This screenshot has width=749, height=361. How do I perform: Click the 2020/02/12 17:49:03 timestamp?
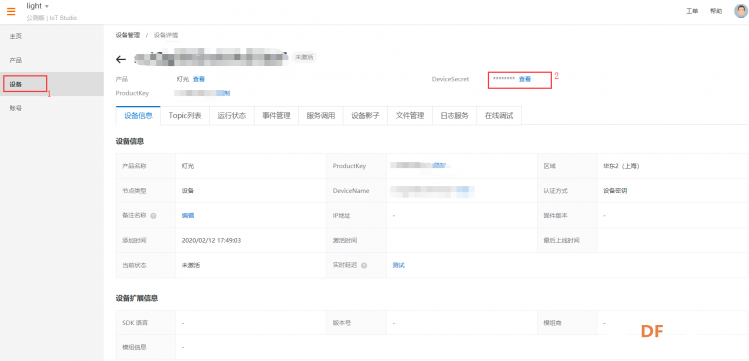[211, 240]
